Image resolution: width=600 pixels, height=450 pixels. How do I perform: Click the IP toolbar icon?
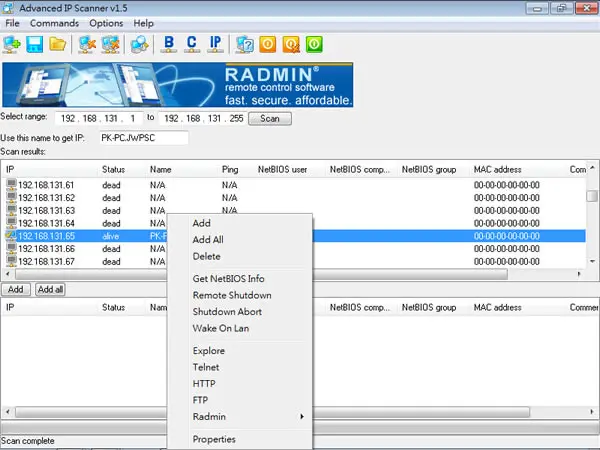215,44
